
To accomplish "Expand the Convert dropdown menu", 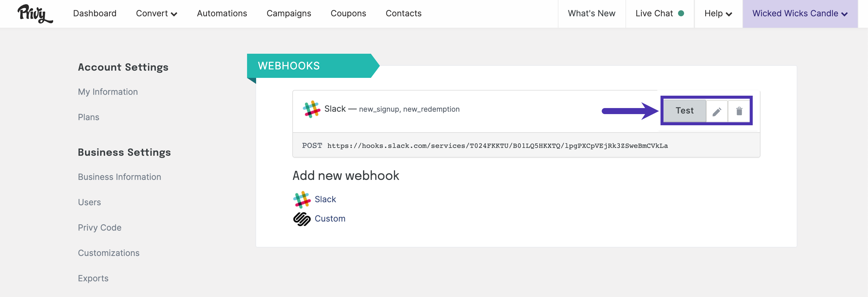I will (156, 14).
